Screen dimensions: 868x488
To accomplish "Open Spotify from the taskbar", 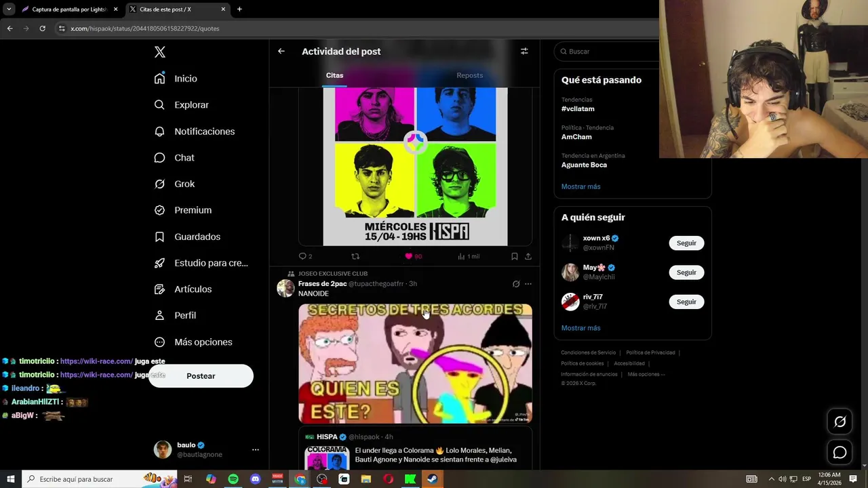I will [x=233, y=479].
